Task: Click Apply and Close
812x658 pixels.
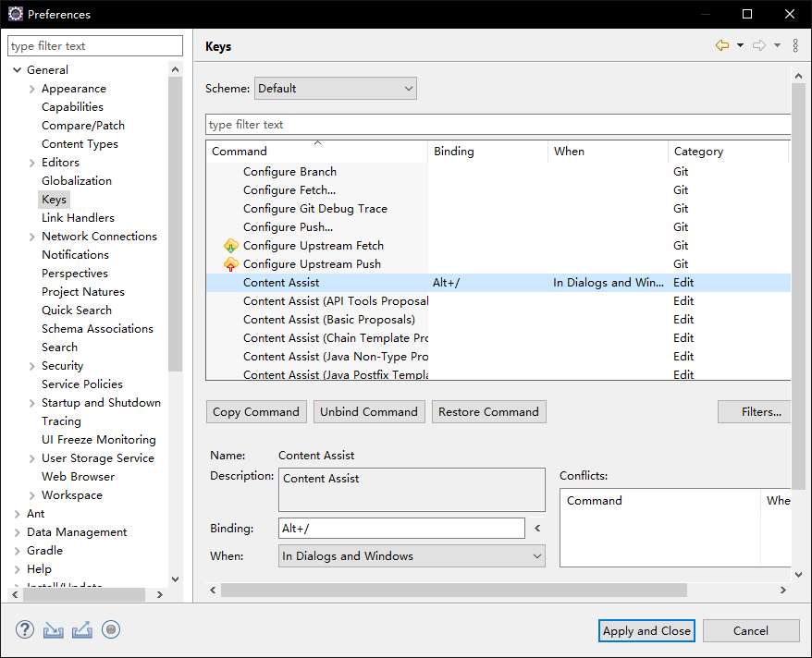Action: tap(646, 630)
